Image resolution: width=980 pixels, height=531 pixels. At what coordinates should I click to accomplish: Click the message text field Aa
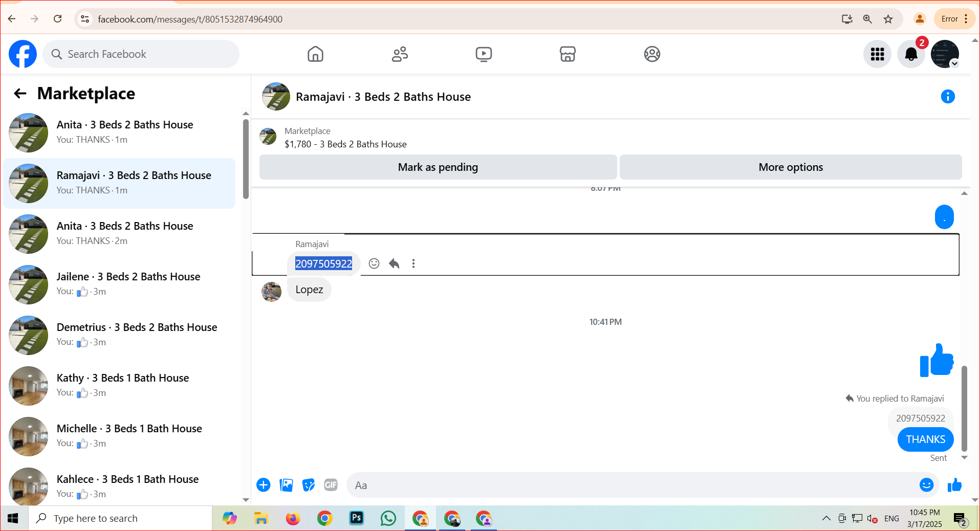631,485
